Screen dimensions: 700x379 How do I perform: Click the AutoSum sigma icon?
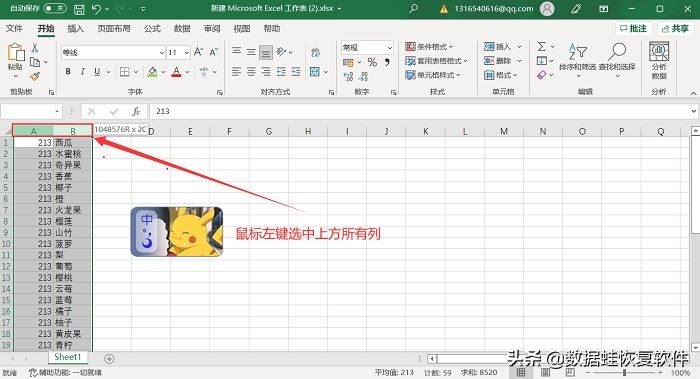click(542, 46)
